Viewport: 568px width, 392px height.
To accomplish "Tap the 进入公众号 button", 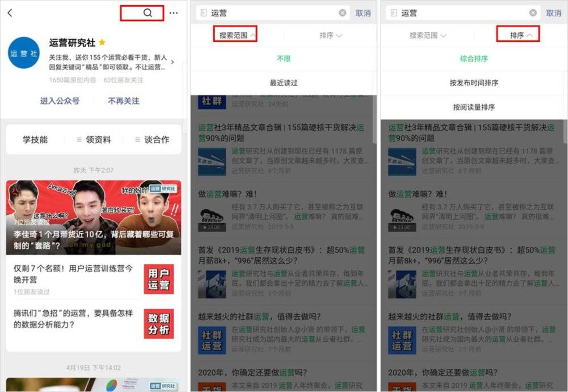I will [x=60, y=101].
